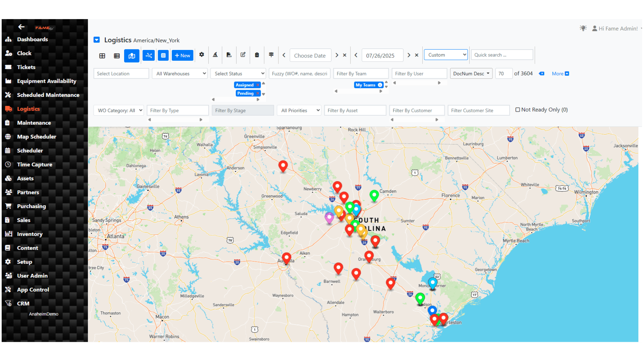This screenshot has height=362, width=644.
Task: Clear the 07/26/2025 date field
Action: pos(417,55)
